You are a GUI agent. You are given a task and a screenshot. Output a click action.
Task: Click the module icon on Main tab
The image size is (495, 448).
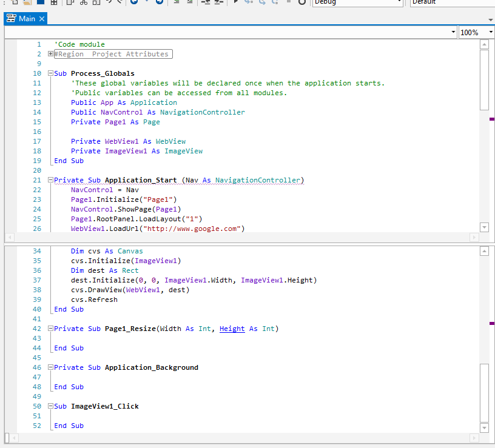point(11,19)
